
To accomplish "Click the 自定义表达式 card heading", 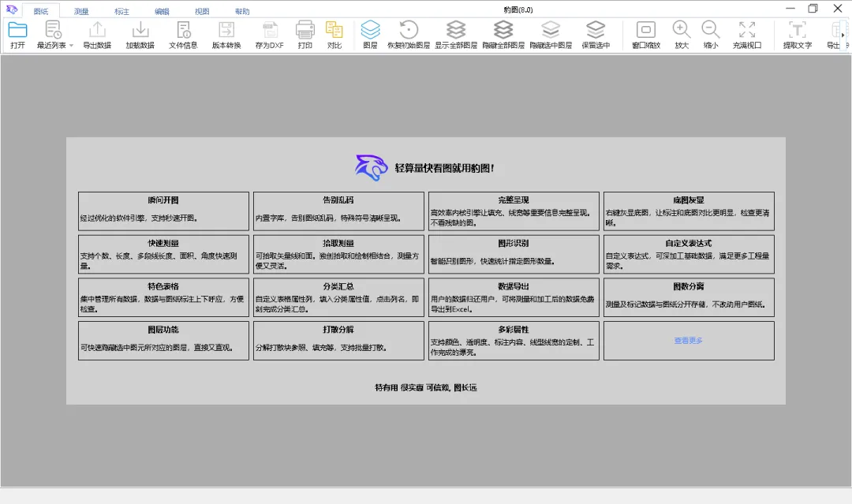I will [689, 243].
